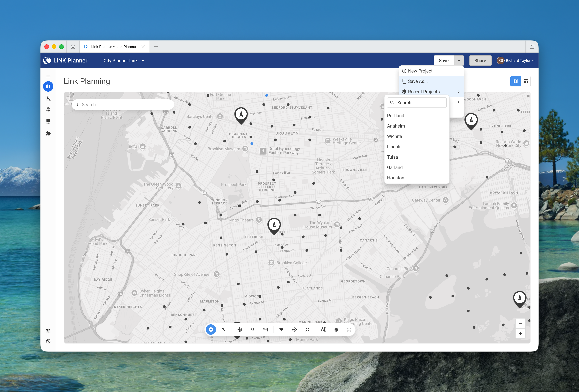579x392 pixels.
Task: Activate the radar coverage tool
Action: pyautogui.click(x=240, y=330)
